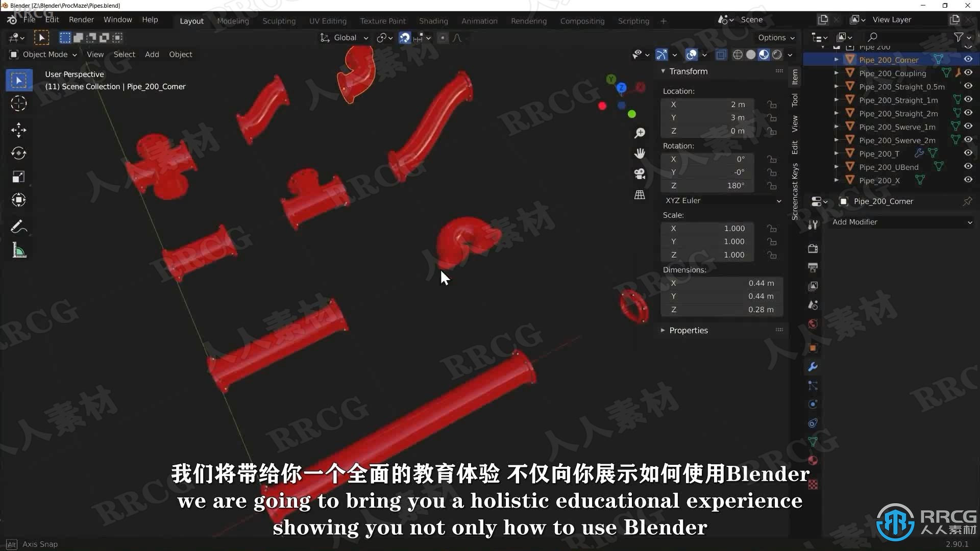Select the Cursor tool
This screenshot has height=551, width=980.
(x=19, y=104)
